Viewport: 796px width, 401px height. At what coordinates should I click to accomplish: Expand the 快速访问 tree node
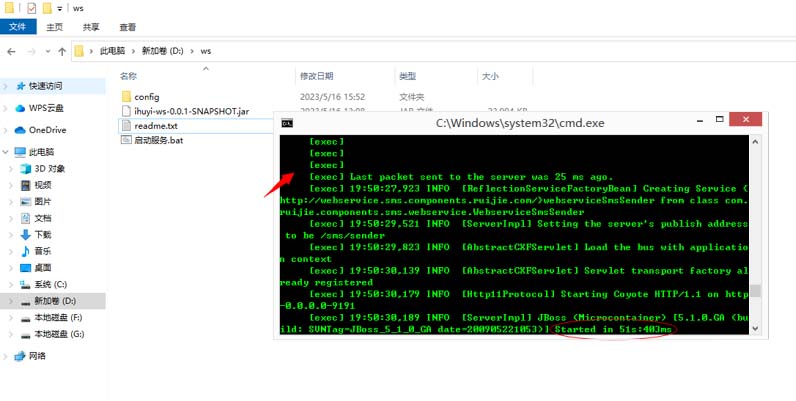(x=7, y=86)
